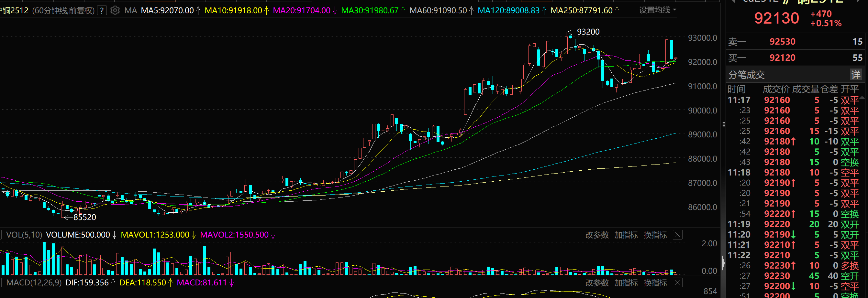Click the VOLUME:500.000 value
The width and height of the screenshot is (868, 298).
coord(78,235)
